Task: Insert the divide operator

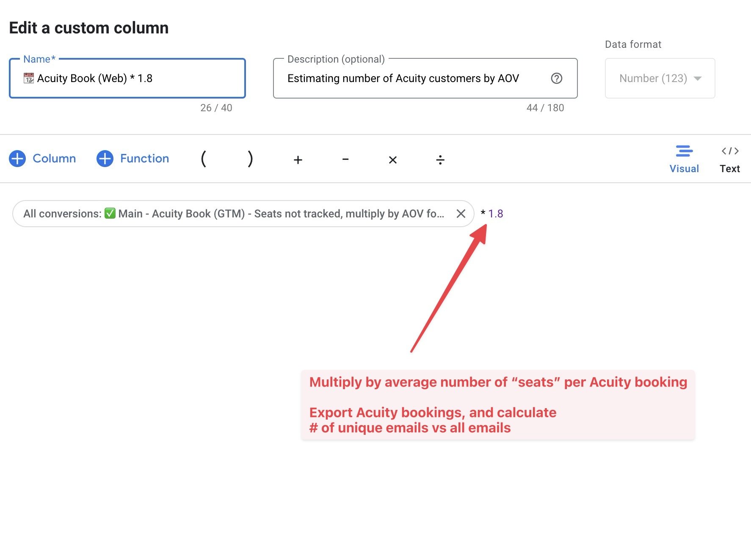Action: [x=440, y=160]
